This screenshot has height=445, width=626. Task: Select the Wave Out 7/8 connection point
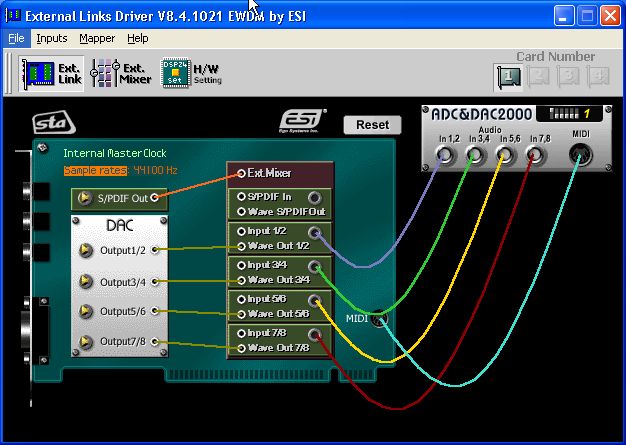pyautogui.click(x=241, y=348)
